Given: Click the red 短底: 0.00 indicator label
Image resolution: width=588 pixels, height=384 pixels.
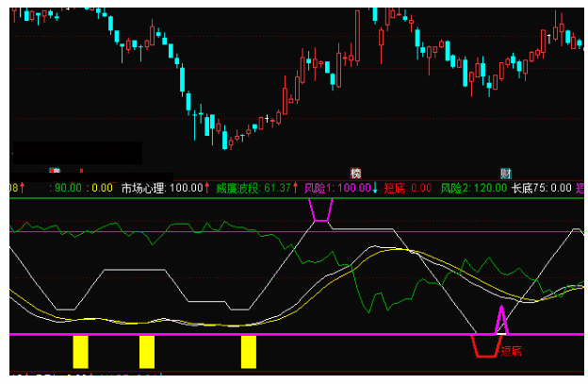Looking at the screenshot, I should tap(408, 188).
